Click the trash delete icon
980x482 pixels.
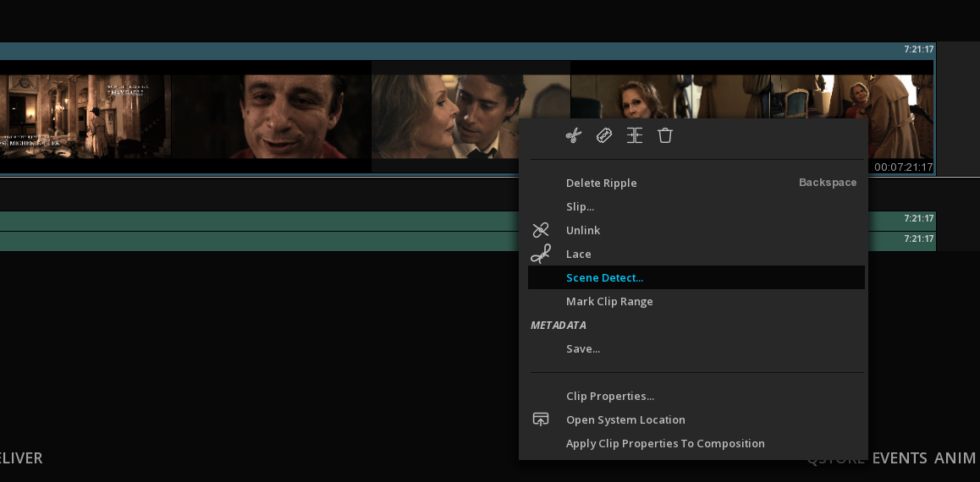point(665,135)
